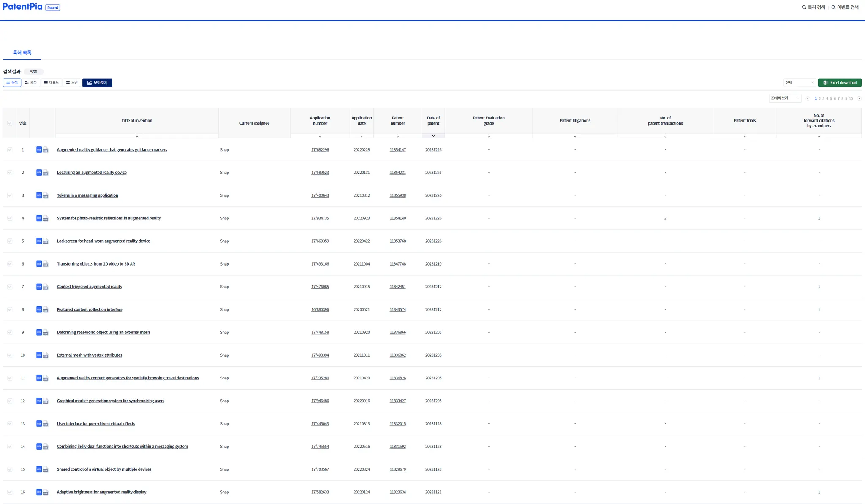The height and width of the screenshot is (504, 865).
Task: Go to page 5 in pagination
Action: [x=831, y=98]
